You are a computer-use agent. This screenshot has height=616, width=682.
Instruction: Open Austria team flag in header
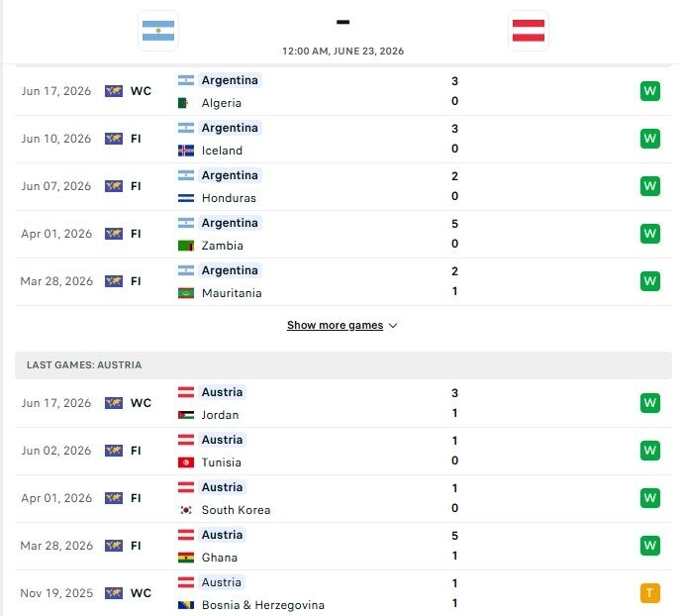pos(528,31)
